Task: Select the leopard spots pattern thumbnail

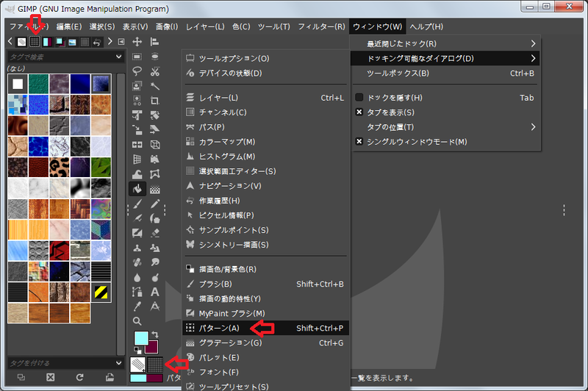Action: (60, 167)
